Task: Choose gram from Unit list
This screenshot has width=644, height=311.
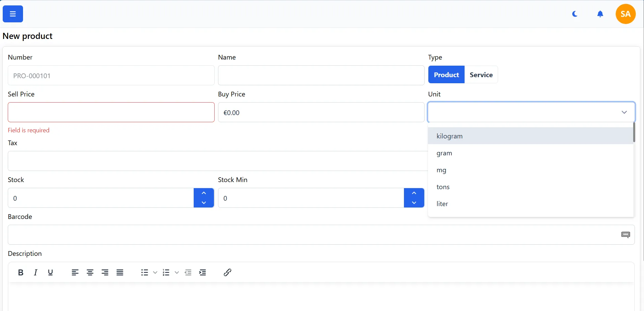Action: (x=531, y=153)
